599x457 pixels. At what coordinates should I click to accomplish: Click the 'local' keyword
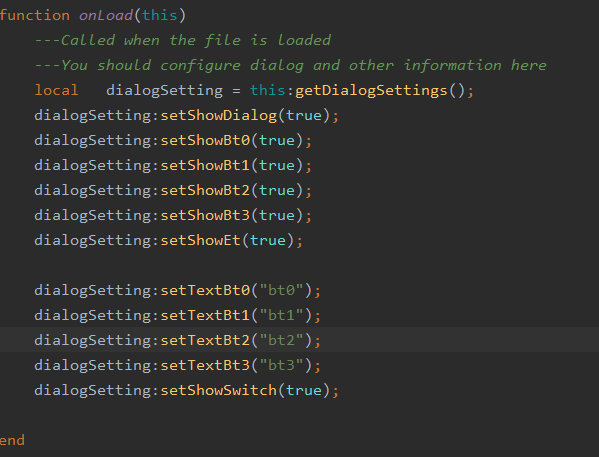tap(56, 90)
